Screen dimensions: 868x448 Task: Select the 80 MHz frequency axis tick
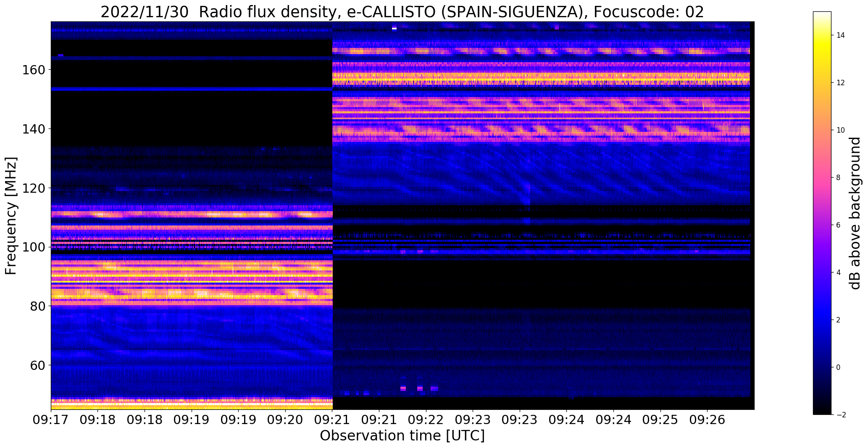point(37,307)
